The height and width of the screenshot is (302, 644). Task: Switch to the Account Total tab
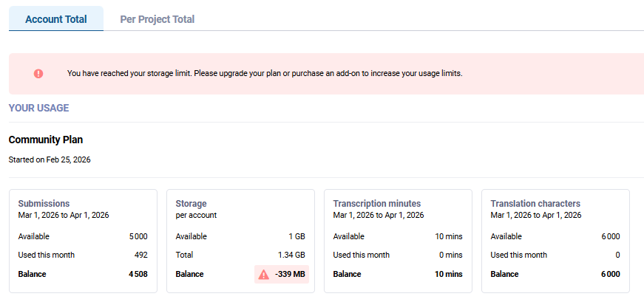(x=55, y=19)
